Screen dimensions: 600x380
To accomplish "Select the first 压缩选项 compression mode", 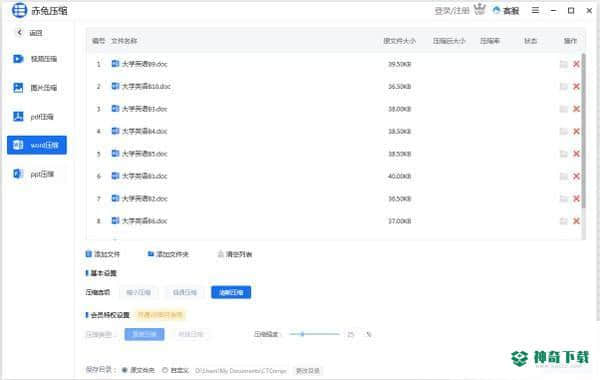I will (139, 292).
